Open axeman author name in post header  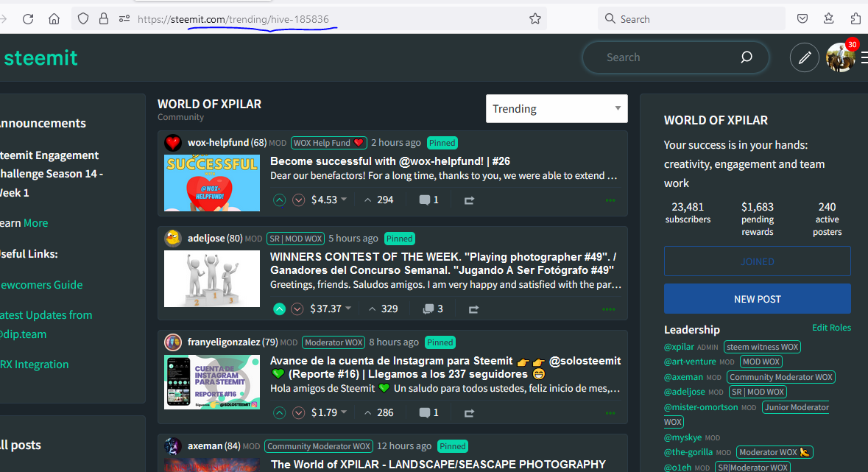206,446
